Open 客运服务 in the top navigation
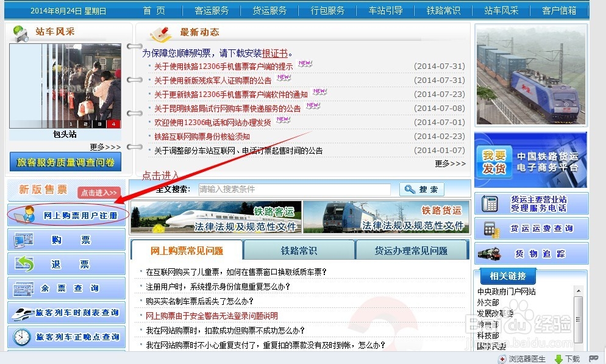This screenshot has width=606, height=364. pos(212,10)
